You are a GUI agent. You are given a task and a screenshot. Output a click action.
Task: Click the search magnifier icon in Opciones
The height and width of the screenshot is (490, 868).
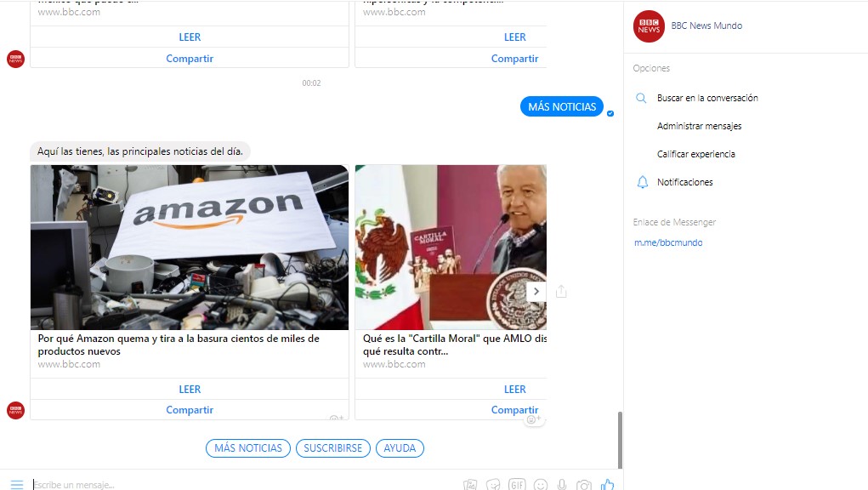pos(641,98)
